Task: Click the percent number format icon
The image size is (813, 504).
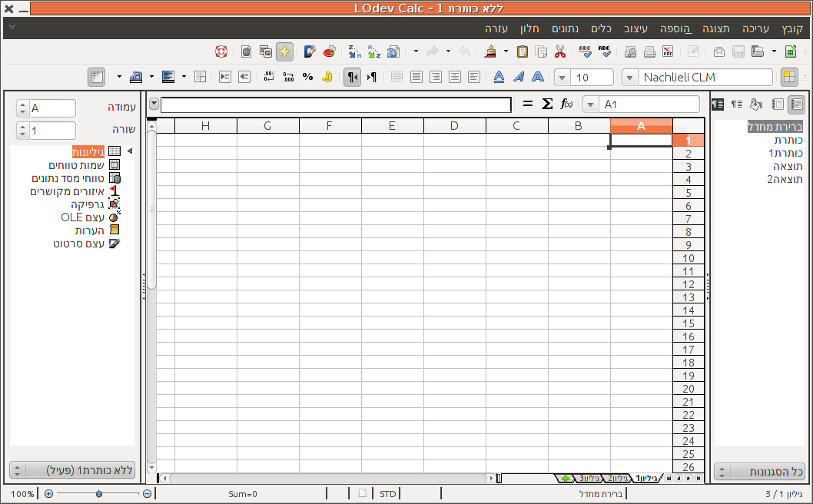Action: (307, 77)
